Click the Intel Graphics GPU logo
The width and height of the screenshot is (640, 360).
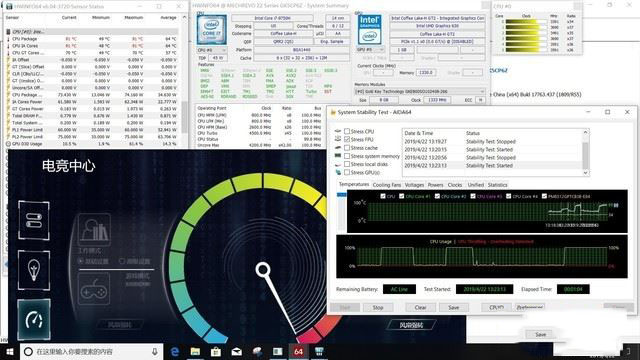[369, 30]
